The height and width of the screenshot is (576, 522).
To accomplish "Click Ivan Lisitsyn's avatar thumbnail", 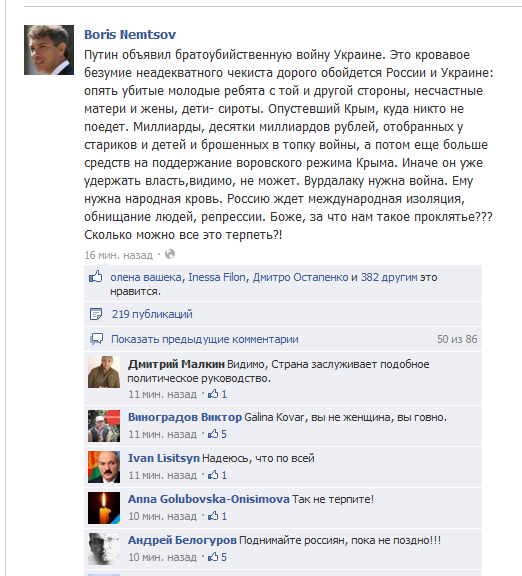I will pyautogui.click(x=104, y=467).
